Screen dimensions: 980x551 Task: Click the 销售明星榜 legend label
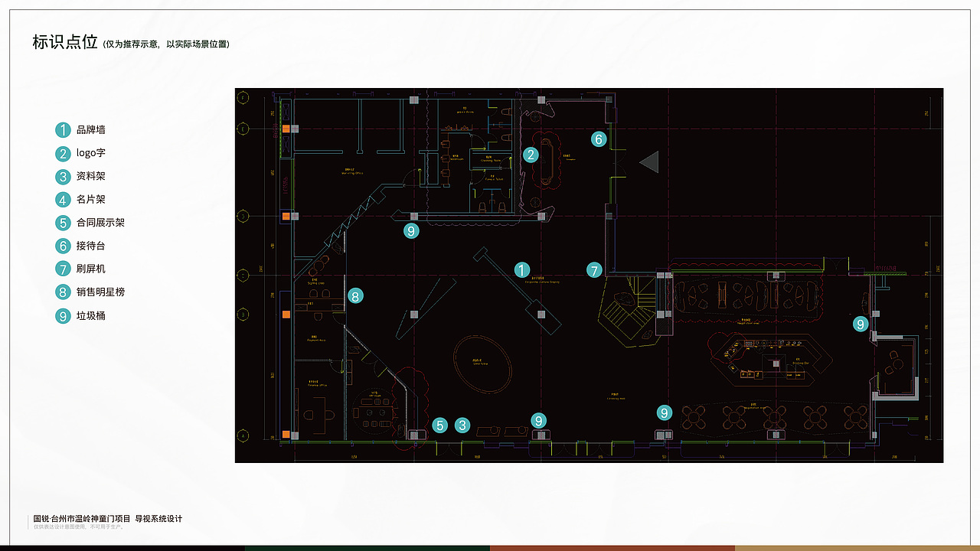pyautogui.click(x=101, y=292)
